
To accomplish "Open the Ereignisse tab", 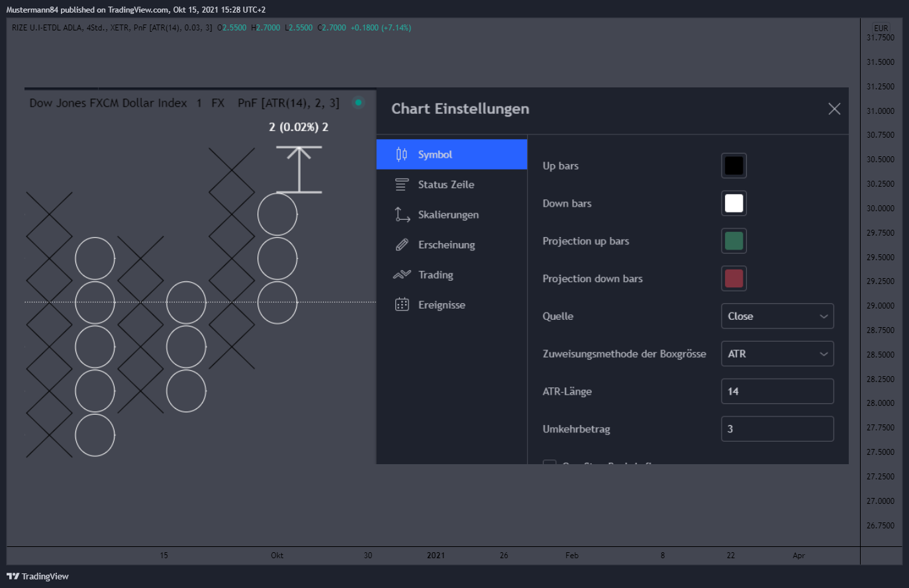I will (x=452, y=305).
